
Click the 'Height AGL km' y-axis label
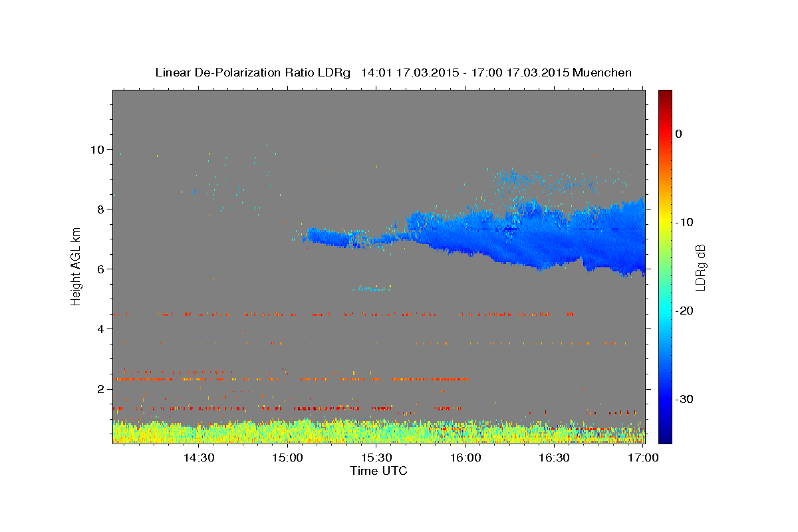click(76, 266)
